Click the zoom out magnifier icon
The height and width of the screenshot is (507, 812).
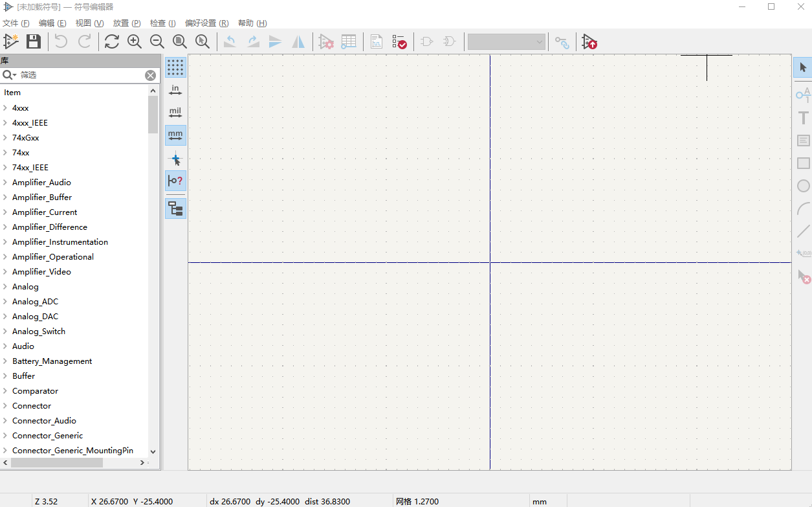pos(157,41)
